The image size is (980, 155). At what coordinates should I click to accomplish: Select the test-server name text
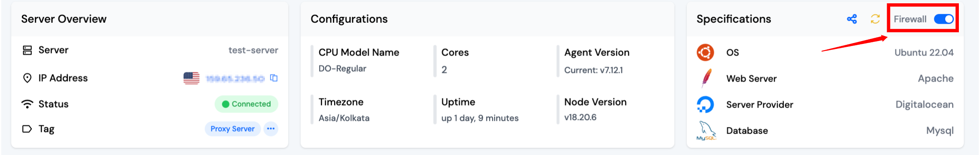tap(253, 51)
